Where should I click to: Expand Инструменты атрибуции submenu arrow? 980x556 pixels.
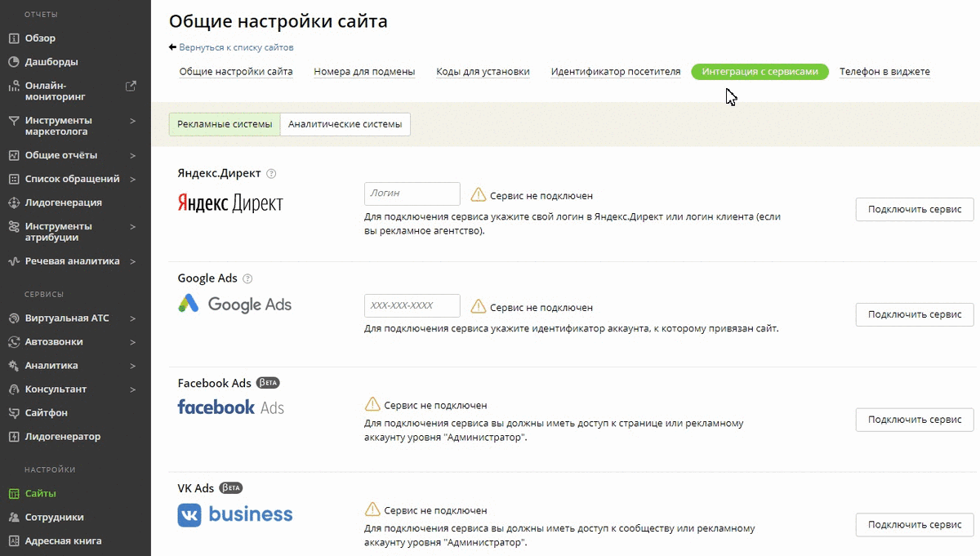tap(133, 226)
